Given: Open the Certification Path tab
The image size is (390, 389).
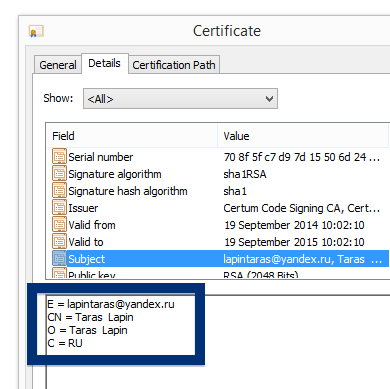Looking at the screenshot, I should point(174,65).
